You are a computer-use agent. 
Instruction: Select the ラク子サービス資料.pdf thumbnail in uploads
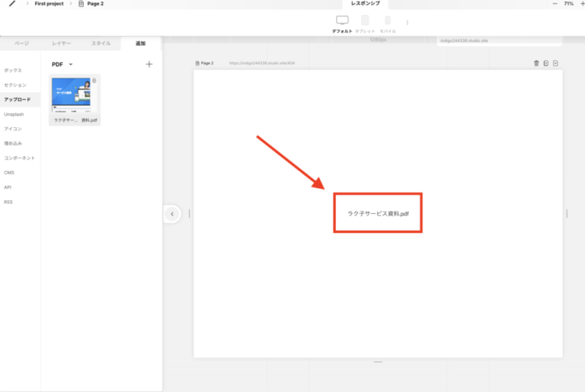point(75,95)
